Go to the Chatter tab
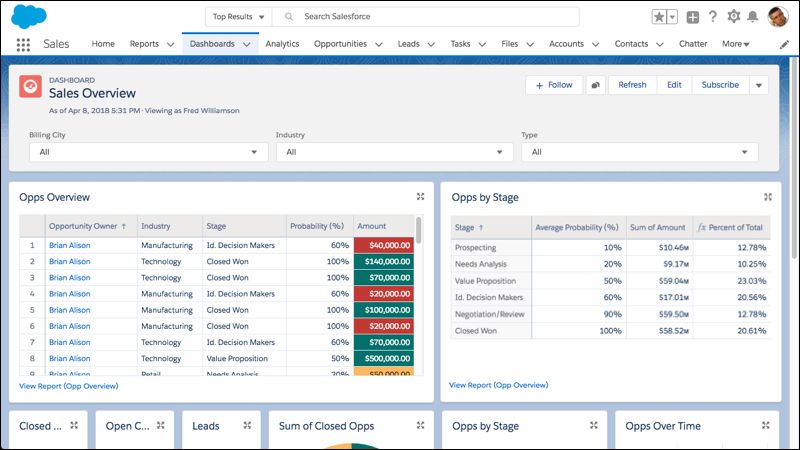 693,44
